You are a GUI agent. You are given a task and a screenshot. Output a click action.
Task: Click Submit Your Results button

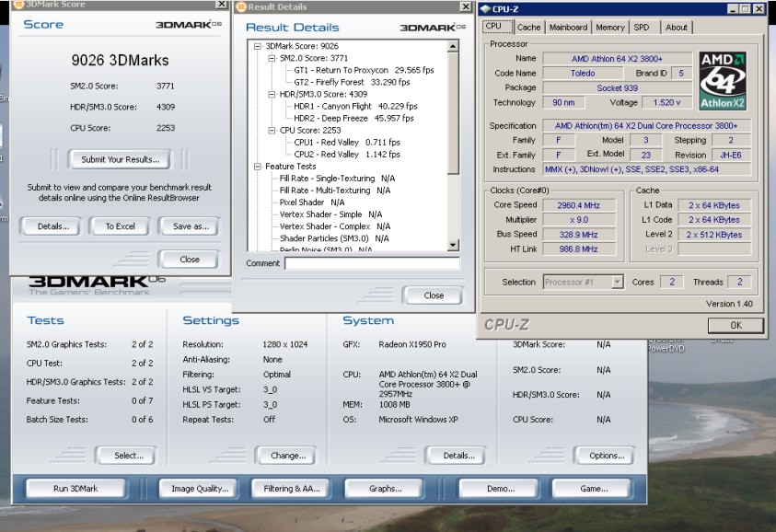tap(121, 159)
